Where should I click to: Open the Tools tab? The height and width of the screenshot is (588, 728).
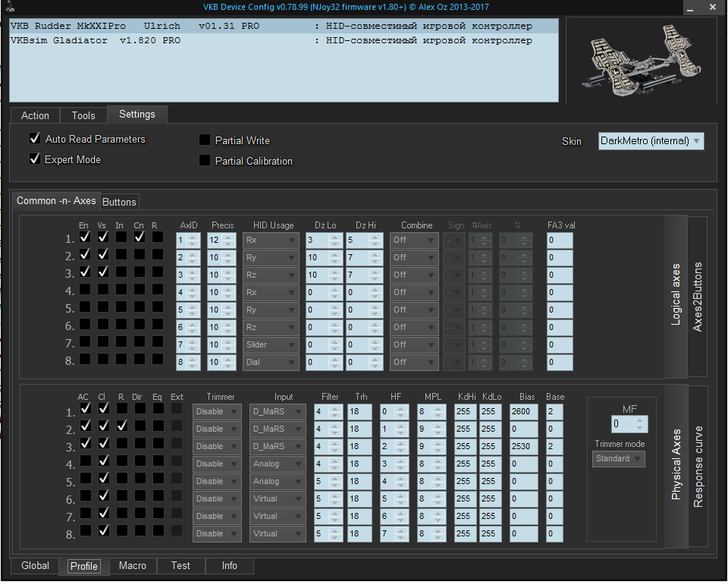point(83,115)
